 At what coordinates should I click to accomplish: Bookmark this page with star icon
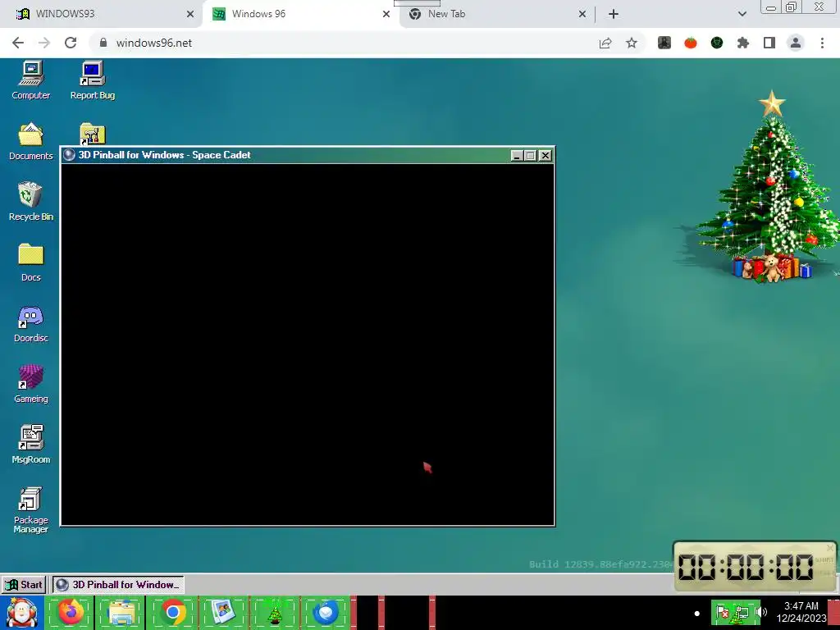pos(632,43)
